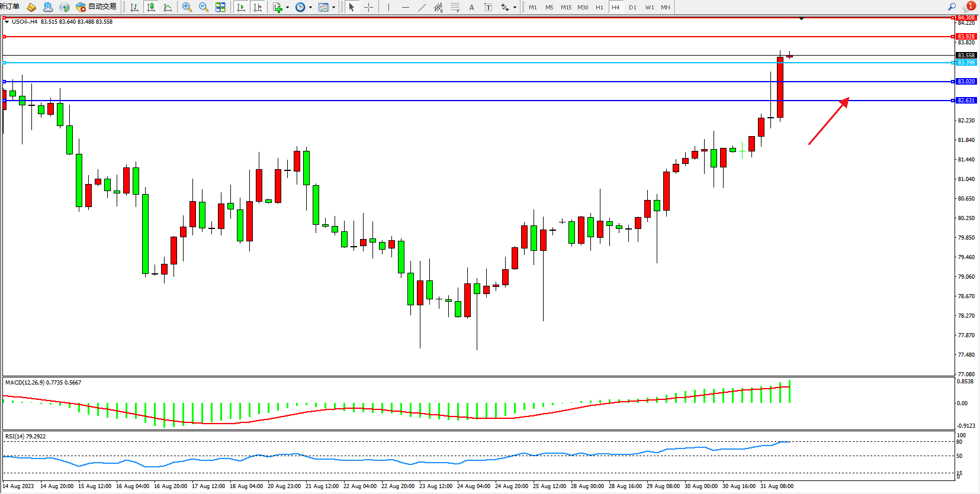Image resolution: width=980 pixels, height=494 pixels.
Task: Click the red 83.928 horizontal line label
Action: [x=966, y=37]
